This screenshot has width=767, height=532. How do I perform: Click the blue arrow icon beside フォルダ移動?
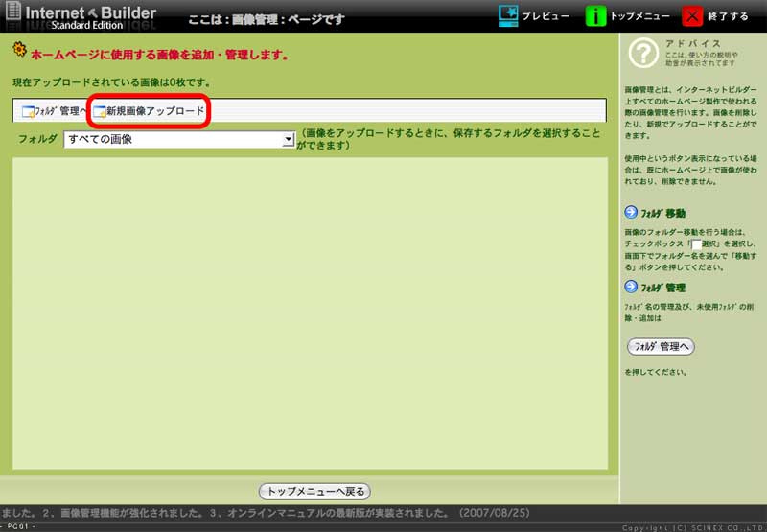click(x=630, y=213)
